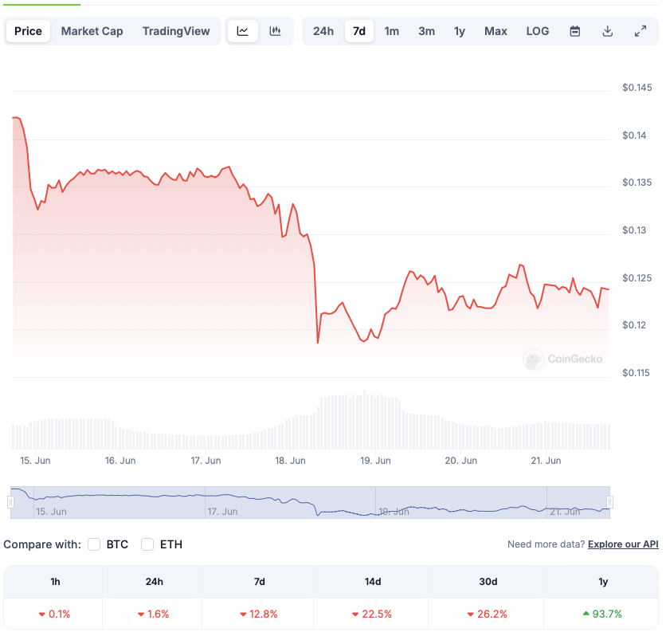The height and width of the screenshot is (644, 666).
Task: Click the 7d percentage change cell
Action: pyautogui.click(x=259, y=614)
